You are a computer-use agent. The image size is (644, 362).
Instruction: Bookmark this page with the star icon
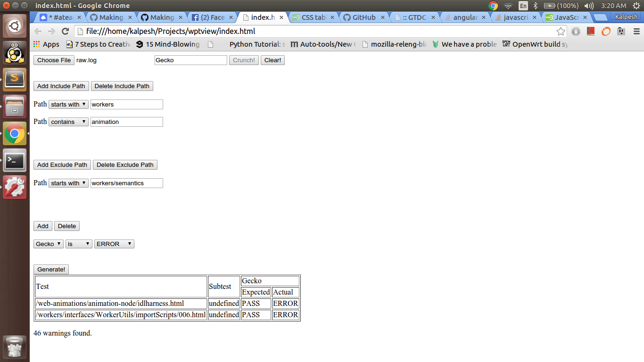[561, 32]
